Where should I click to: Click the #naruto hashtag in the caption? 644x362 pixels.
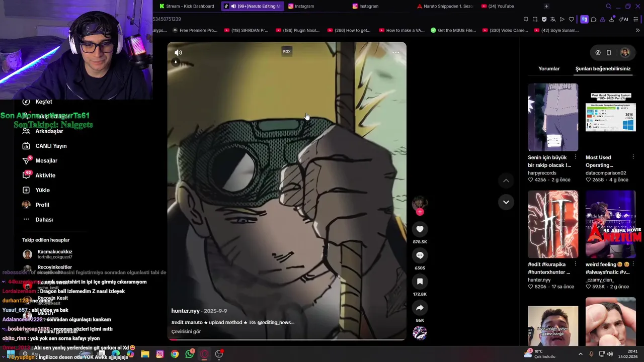click(194, 322)
